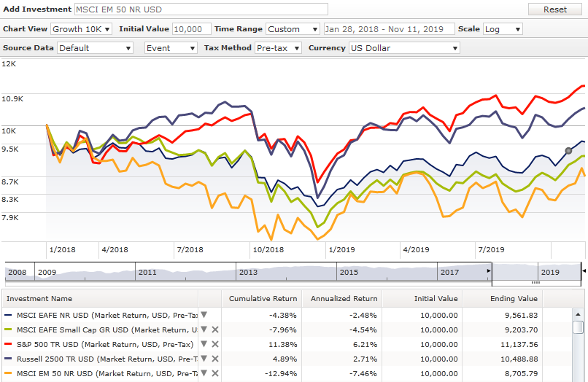
Task: Click 2009 on the timeline overview
Action: pos(47,272)
